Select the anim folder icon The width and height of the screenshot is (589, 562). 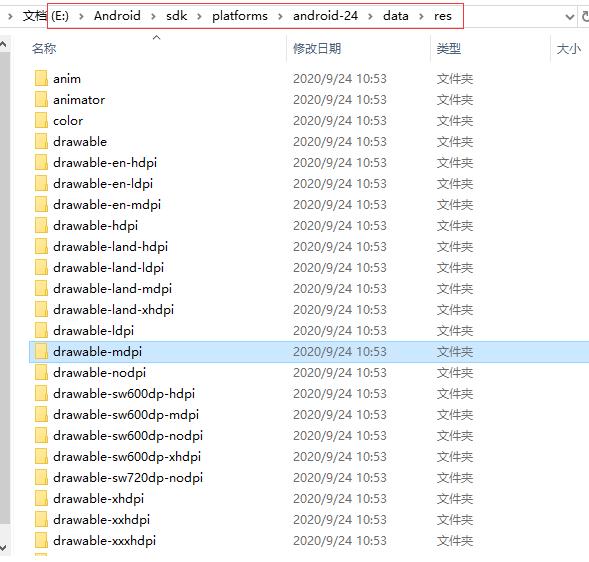coord(41,78)
